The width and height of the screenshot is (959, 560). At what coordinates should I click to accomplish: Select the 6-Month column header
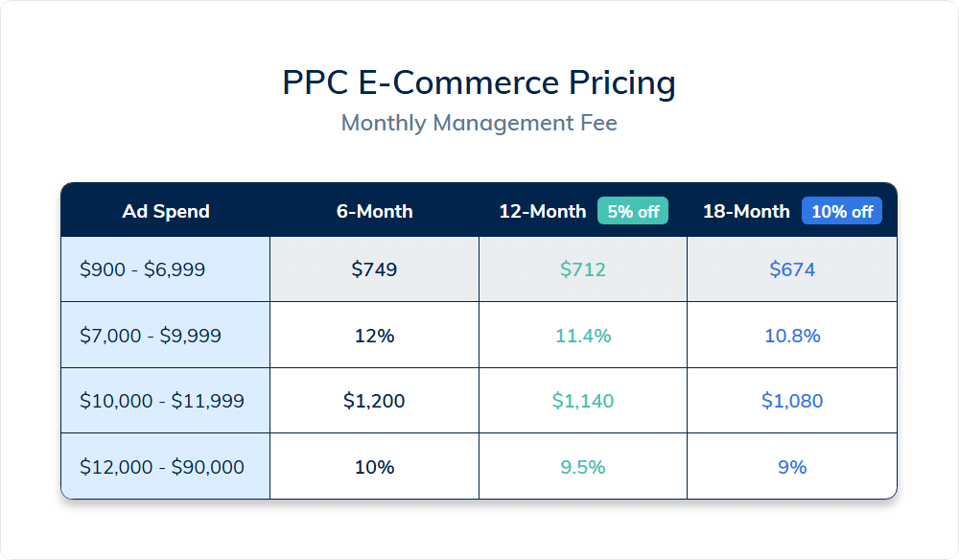pyautogui.click(x=374, y=211)
